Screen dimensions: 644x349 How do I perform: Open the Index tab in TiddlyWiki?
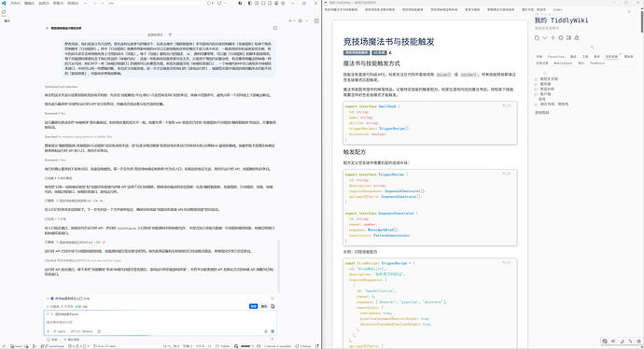[557, 9]
